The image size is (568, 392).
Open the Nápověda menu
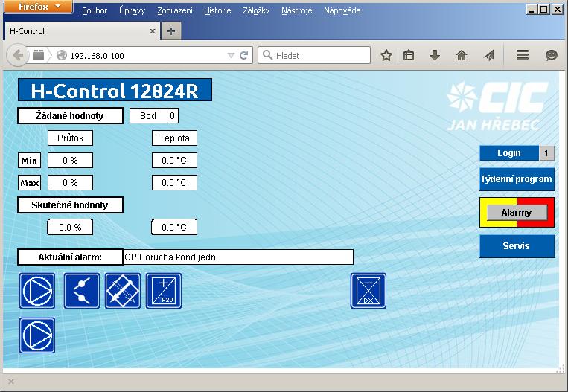pos(342,10)
